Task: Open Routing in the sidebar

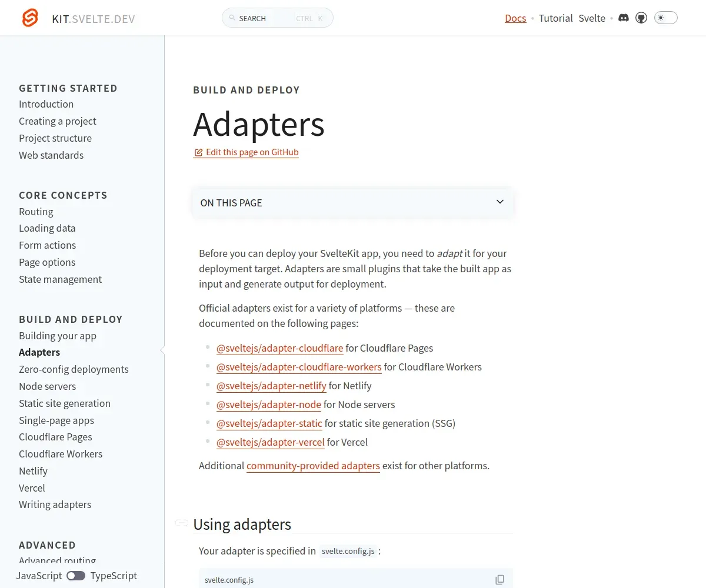Action: coord(36,212)
